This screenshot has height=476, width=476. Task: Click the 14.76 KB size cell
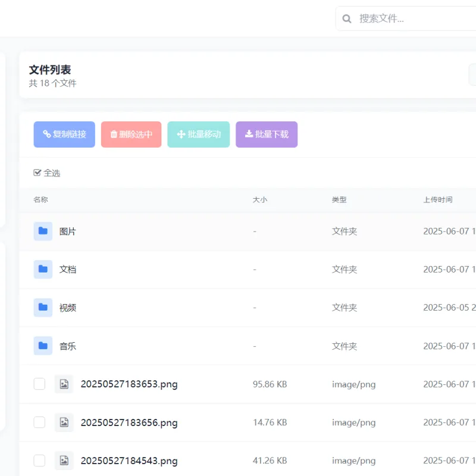pos(270,422)
